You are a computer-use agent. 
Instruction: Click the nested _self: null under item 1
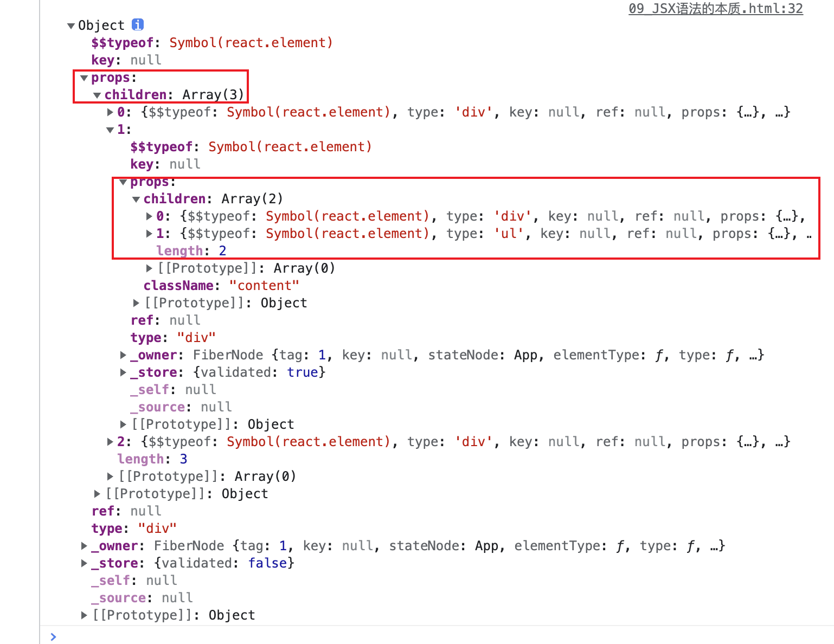click(173, 390)
